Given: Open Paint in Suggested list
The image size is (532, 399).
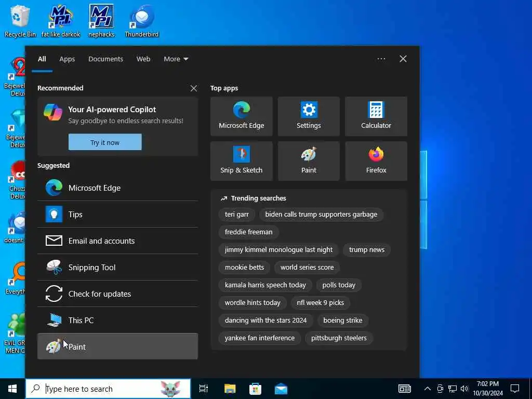Looking at the screenshot, I should tap(117, 347).
